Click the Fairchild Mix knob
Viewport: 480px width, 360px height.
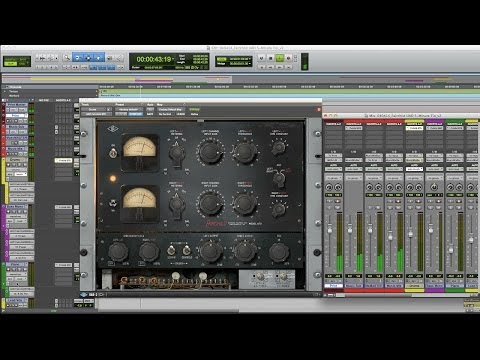tap(279, 252)
